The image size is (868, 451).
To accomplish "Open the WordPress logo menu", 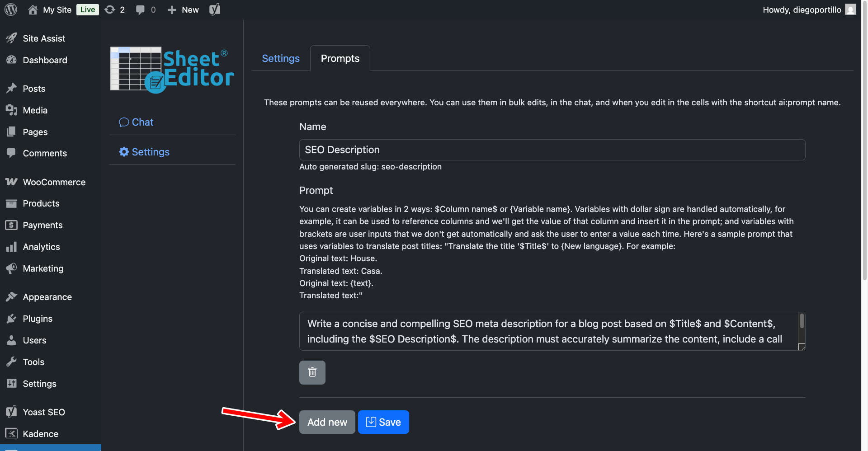I will point(10,9).
